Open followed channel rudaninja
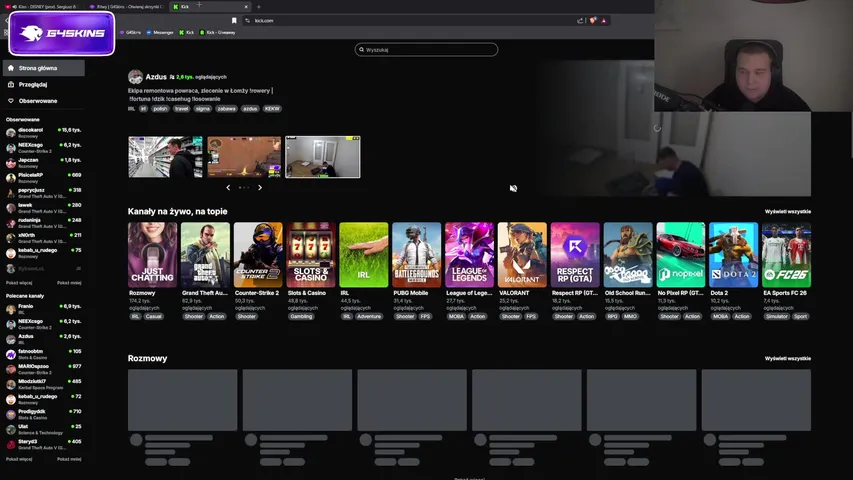Screen dimensions: 853x480 (x=44, y=223)
